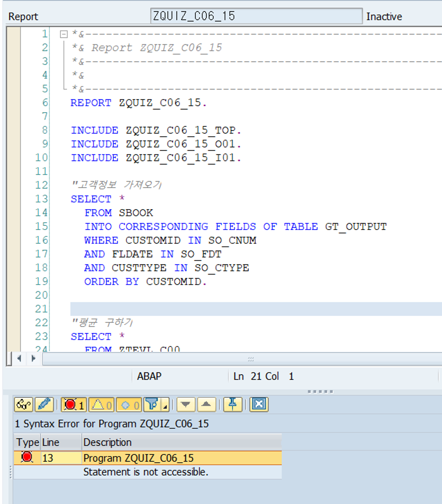Click the editor scroll left arrow
The height and width of the screenshot is (504, 442).
click(x=19, y=358)
